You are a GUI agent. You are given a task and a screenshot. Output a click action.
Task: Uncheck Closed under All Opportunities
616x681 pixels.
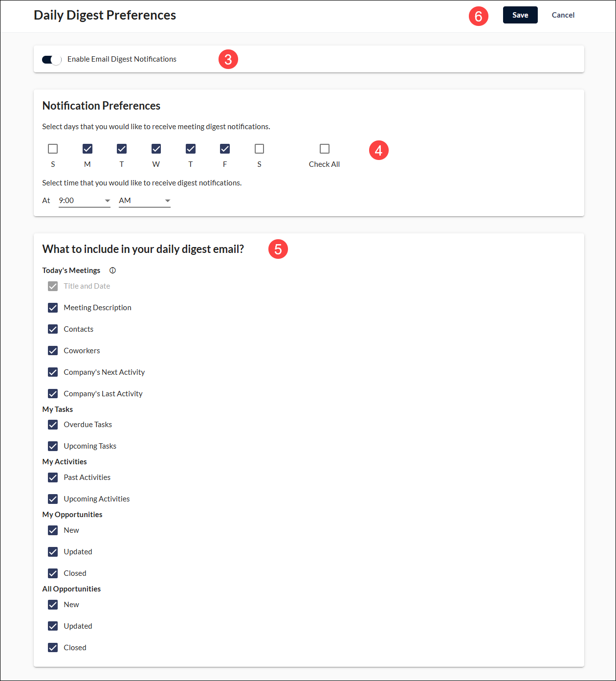click(53, 648)
